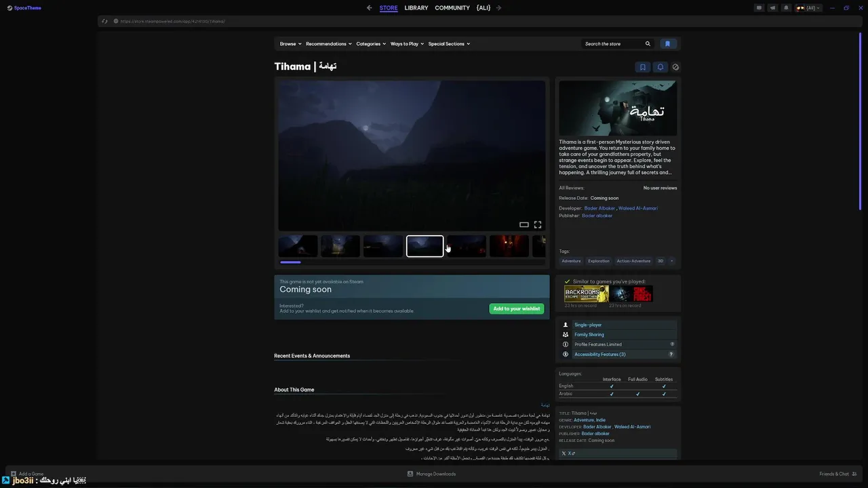Open wishlist icon in store nav bar

667,44
